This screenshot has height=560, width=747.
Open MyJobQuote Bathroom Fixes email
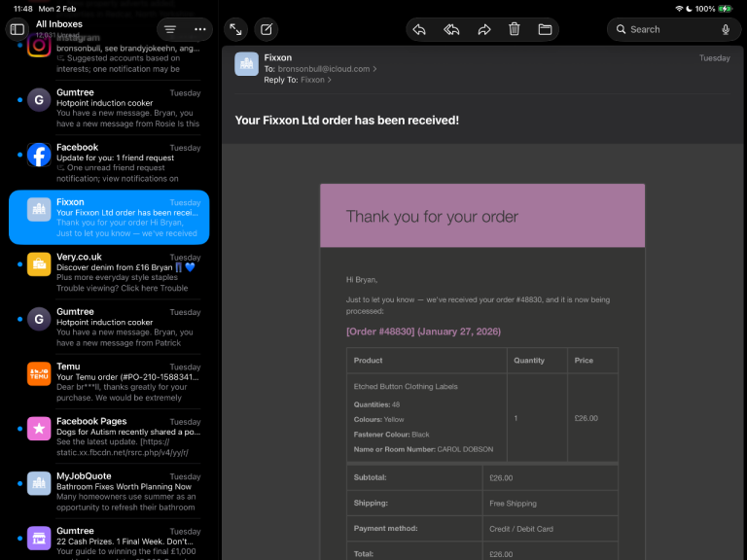[x=117, y=491]
